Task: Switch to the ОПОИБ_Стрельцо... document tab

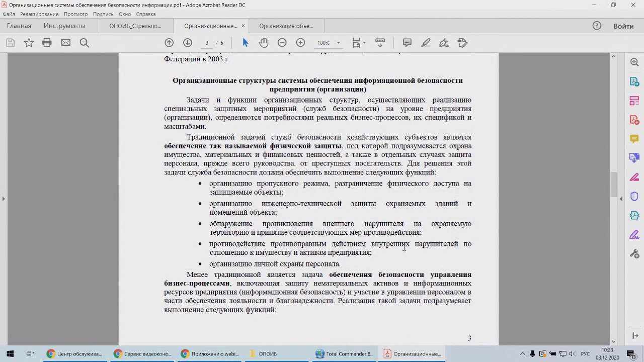Action: click(x=135, y=26)
